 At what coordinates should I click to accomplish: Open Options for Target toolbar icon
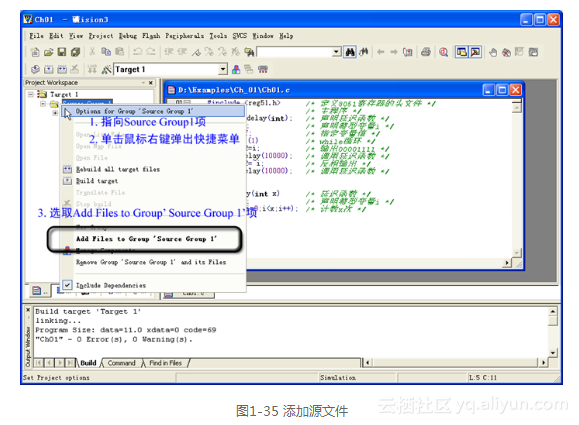106,69
